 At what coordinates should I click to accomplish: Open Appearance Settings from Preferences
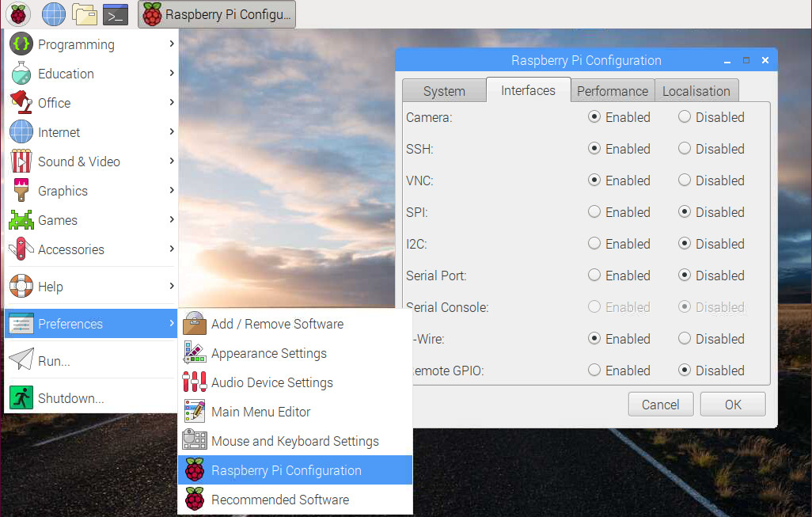pos(295,353)
